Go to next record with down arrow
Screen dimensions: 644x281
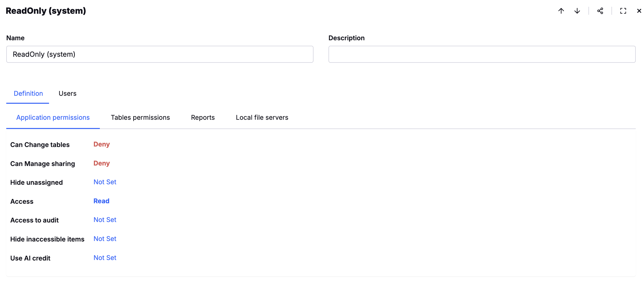point(577,11)
